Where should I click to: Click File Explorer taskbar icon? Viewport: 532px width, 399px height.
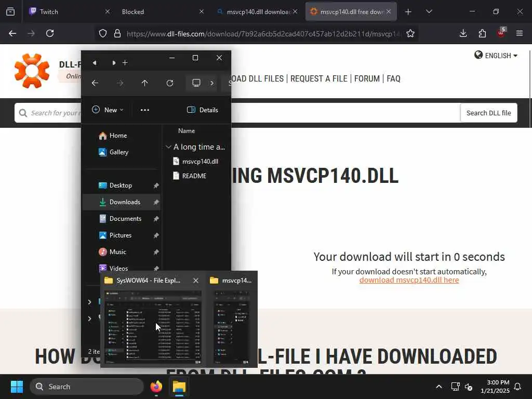(179, 387)
